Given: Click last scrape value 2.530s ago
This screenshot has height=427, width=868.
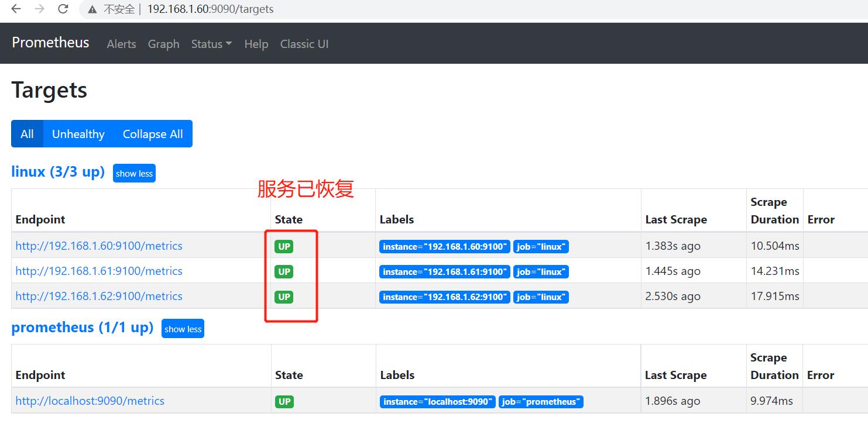Looking at the screenshot, I should (673, 297).
